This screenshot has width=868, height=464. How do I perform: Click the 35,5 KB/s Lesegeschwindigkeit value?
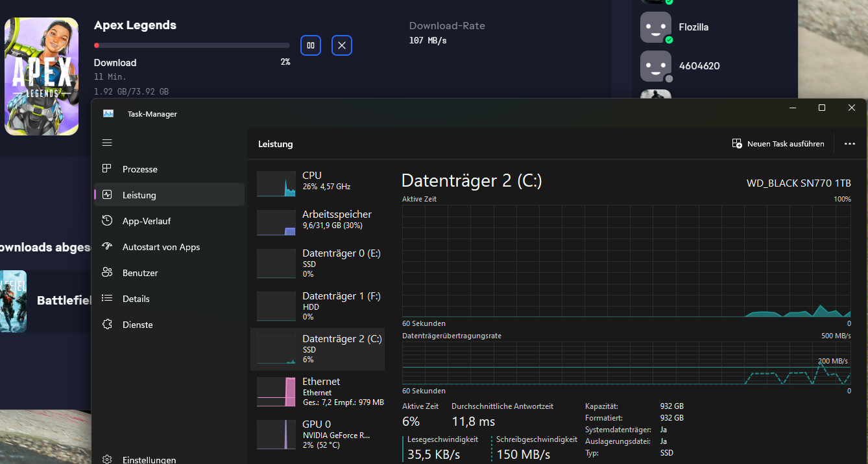coord(434,455)
